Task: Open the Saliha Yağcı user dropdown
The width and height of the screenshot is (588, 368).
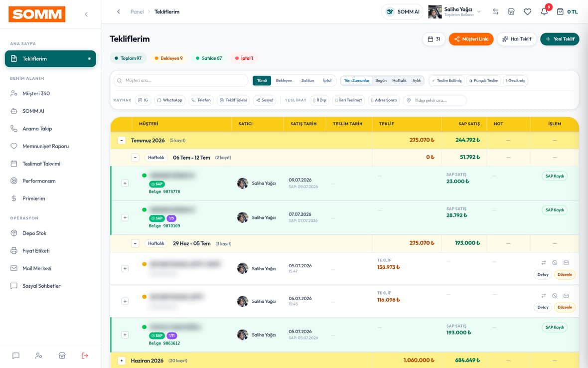Action: [x=455, y=11]
